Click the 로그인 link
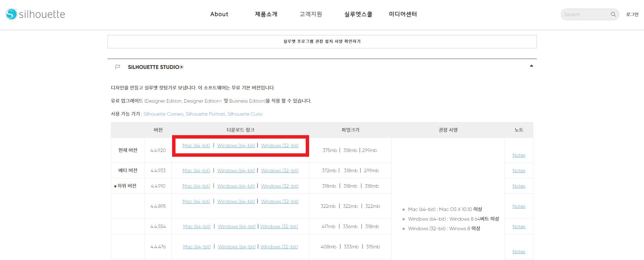 point(632,14)
